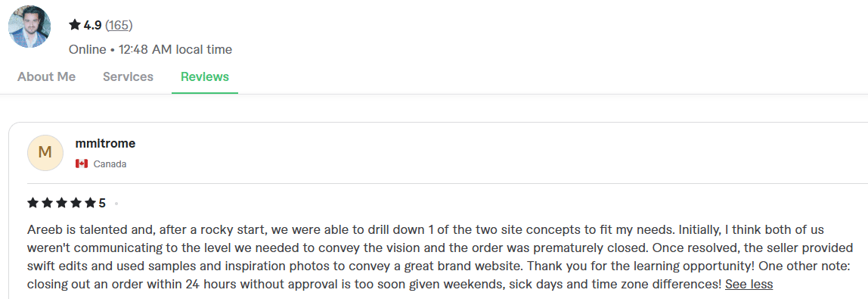
Task: Click the third star in the review rating
Action: coord(61,203)
